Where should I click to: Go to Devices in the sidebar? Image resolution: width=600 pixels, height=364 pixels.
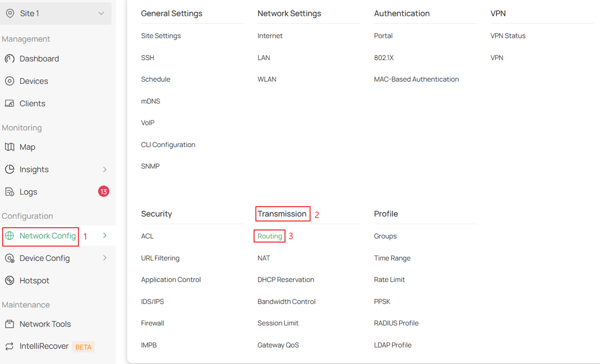point(34,81)
